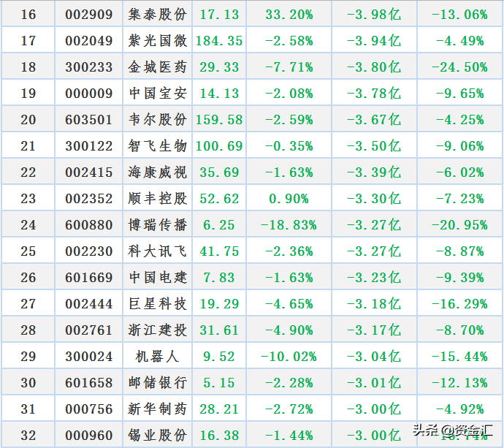
Task: Select stock code 603501
Action: tap(88, 120)
